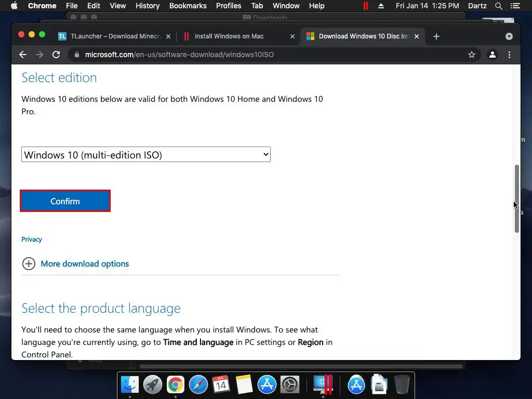Open the tab search dropdown arrow
The image size is (532, 399).
(x=509, y=36)
